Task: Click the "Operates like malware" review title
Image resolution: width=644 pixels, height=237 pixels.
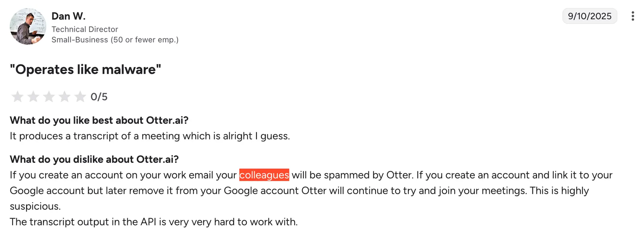Action: pyautogui.click(x=86, y=70)
